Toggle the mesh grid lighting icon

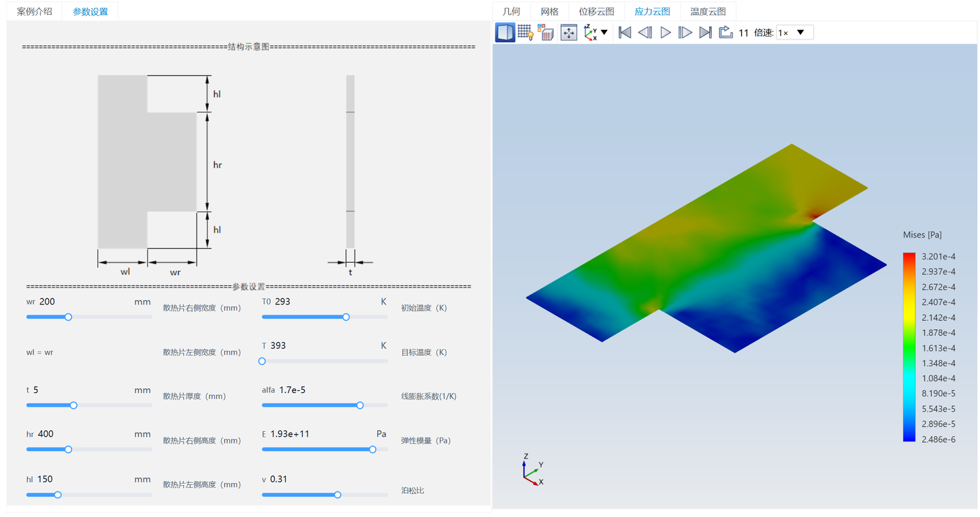[x=525, y=33]
